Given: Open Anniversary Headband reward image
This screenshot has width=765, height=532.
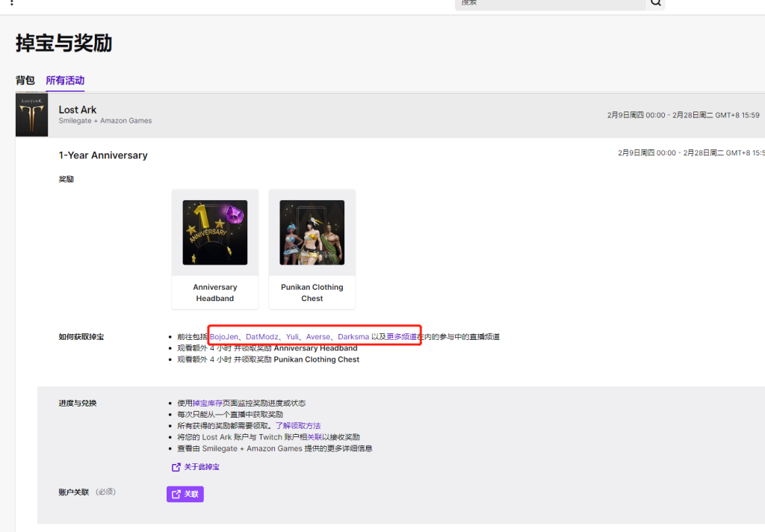Looking at the screenshot, I should [214, 232].
